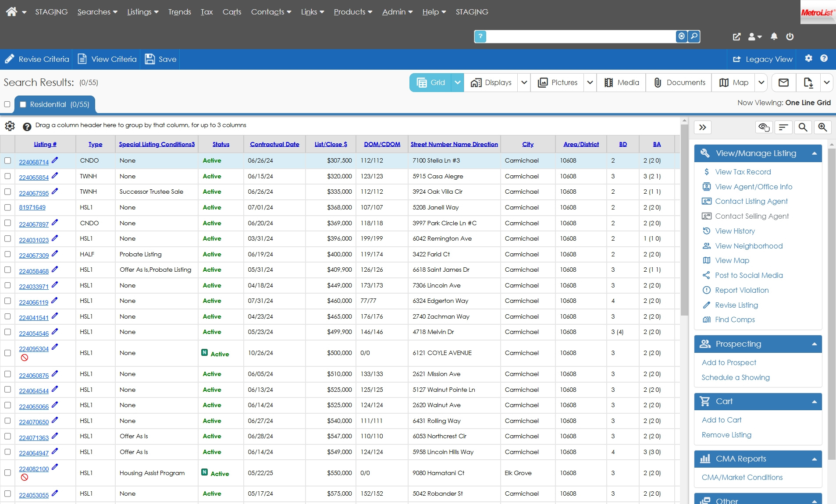Image resolution: width=836 pixels, height=504 pixels.
Task: Toggle the Residential tab checkbox
Action: pos(23,104)
